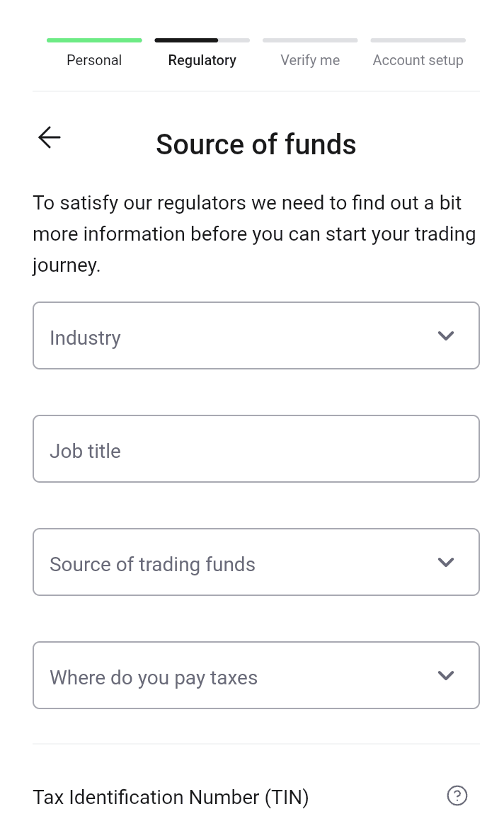Image resolution: width=504 pixels, height=838 pixels.
Task: Click the Source of funds heading
Action: coord(256,144)
